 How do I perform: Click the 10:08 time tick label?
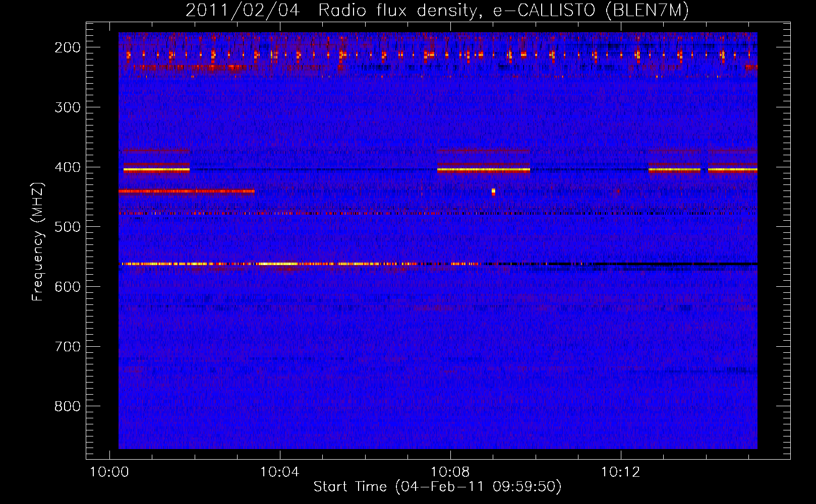click(x=450, y=472)
